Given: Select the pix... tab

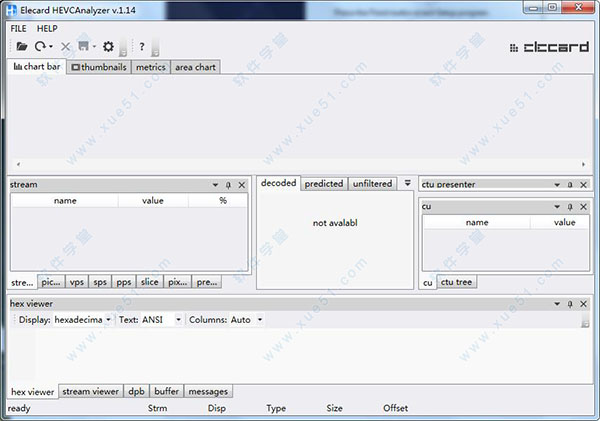Looking at the screenshot, I should [x=178, y=282].
